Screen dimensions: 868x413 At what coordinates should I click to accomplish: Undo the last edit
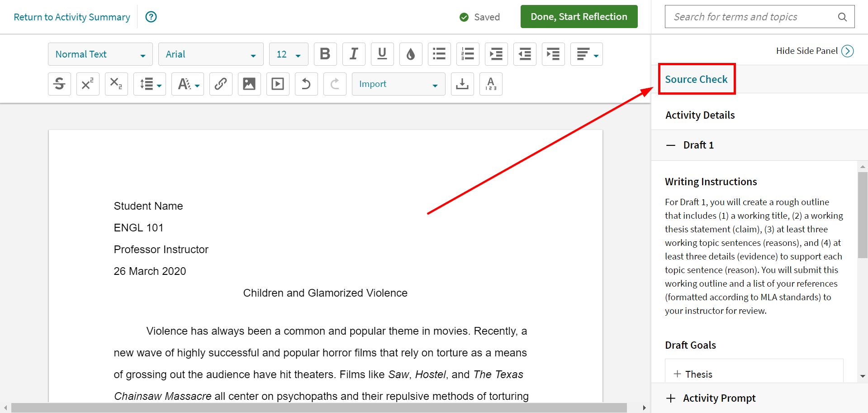pyautogui.click(x=306, y=84)
